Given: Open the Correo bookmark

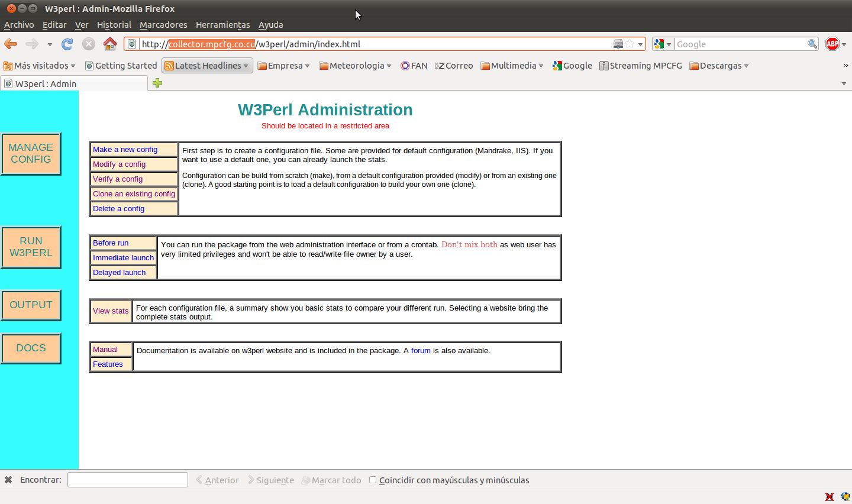Looking at the screenshot, I should click(454, 66).
